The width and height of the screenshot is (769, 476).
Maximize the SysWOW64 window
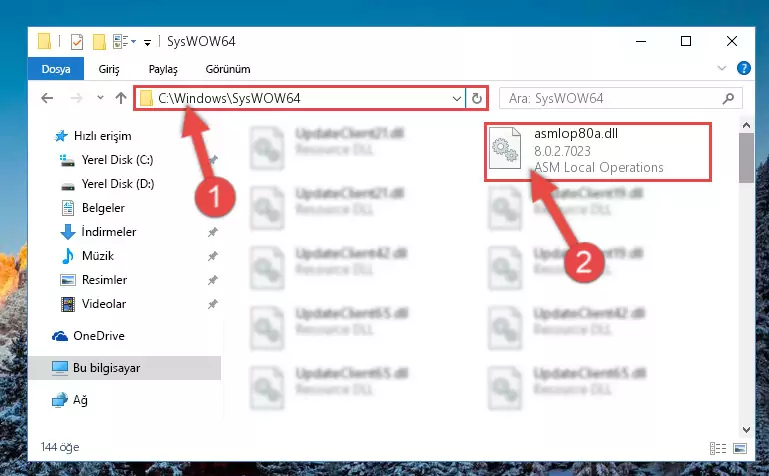(686, 41)
